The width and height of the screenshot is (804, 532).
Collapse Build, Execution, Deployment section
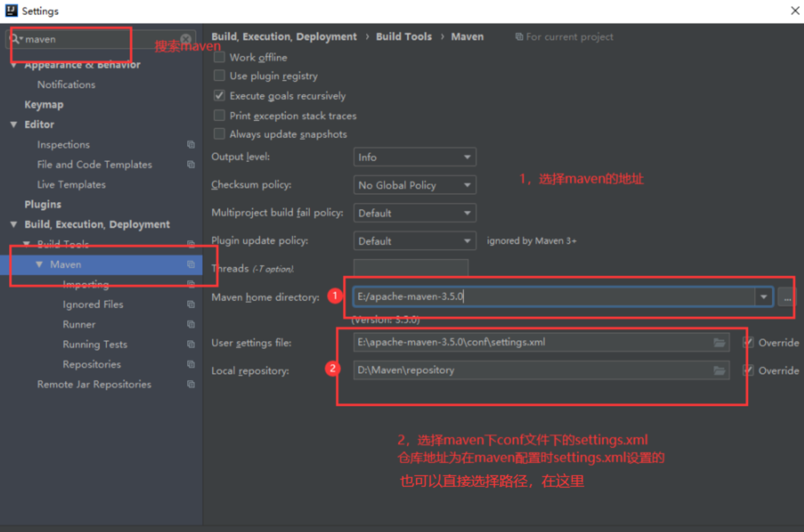coord(14,225)
